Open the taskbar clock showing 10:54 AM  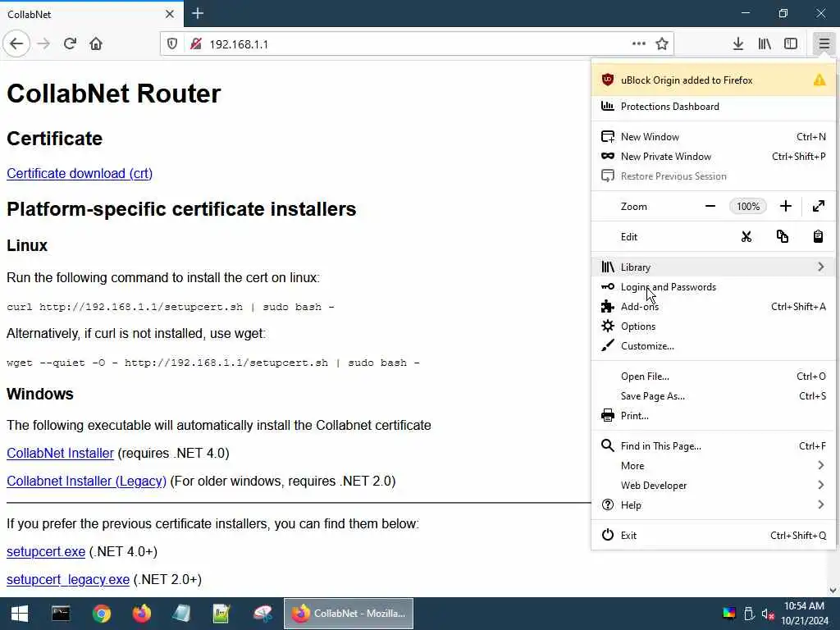[x=805, y=614]
